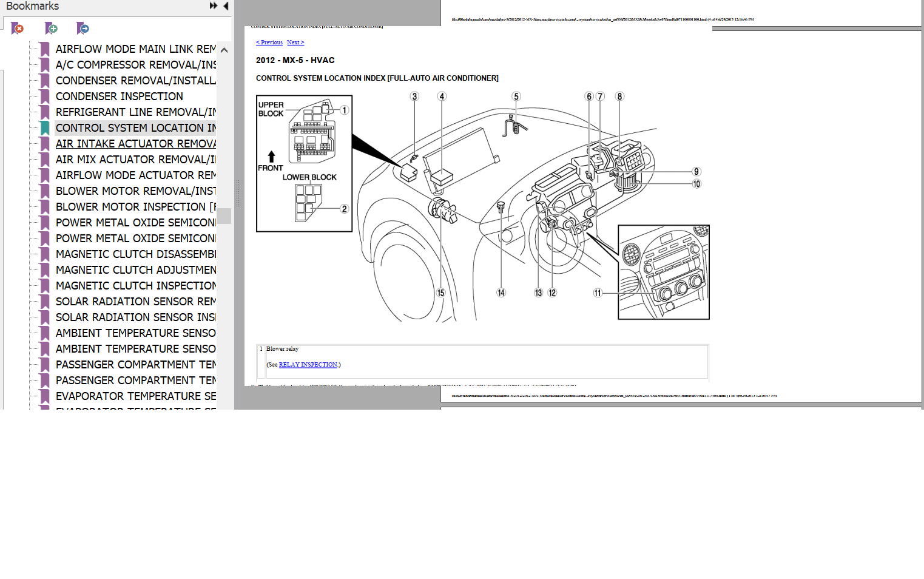The width and height of the screenshot is (924, 579).
Task: Click bookmark icon beside EVAPORATOR TEMPERATURE SE
Action: [x=44, y=396]
